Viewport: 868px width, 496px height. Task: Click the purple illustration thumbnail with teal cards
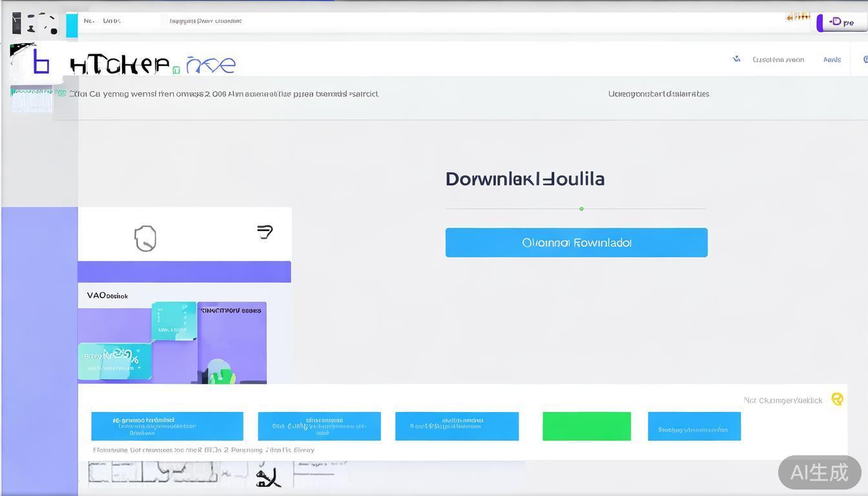pos(172,342)
